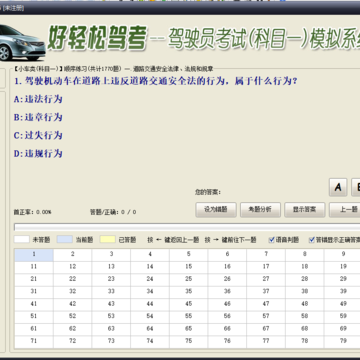Click the car logo image

coord(23,43)
